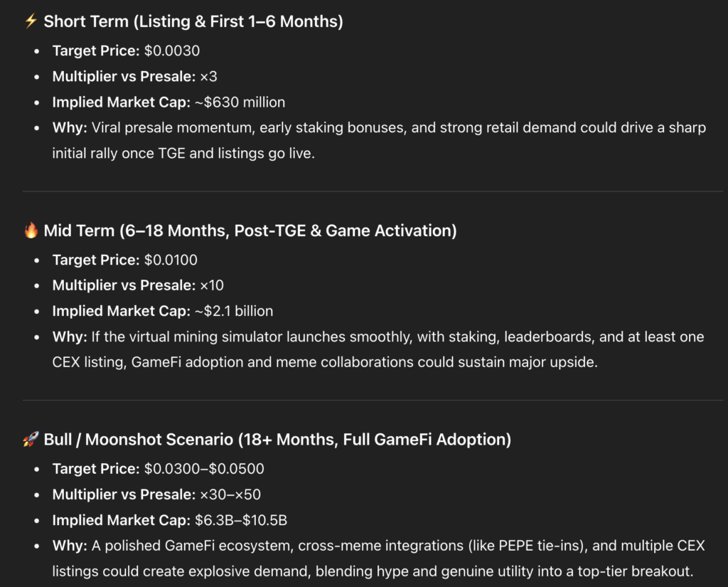Select the Short Term section heading

[x=193, y=21]
